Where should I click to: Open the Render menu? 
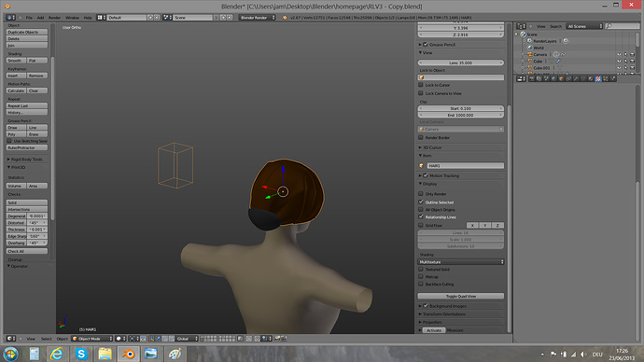pos(54,18)
